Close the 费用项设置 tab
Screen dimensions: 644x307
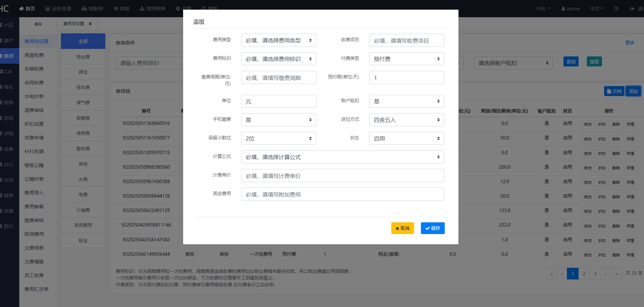click(x=90, y=24)
